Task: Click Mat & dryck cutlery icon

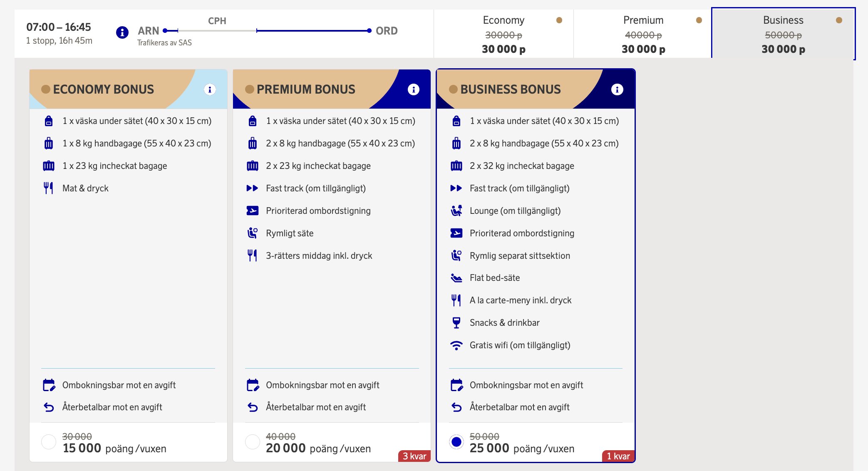Action: [x=49, y=188]
